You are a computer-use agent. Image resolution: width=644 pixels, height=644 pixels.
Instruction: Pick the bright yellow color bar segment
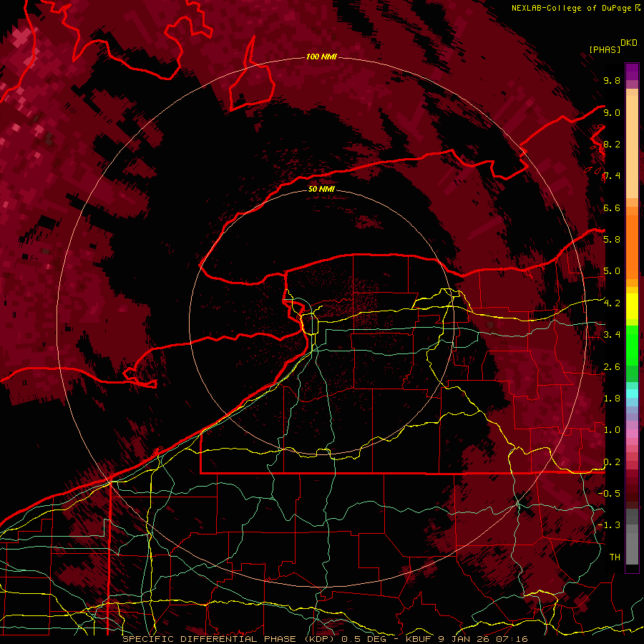click(632, 306)
